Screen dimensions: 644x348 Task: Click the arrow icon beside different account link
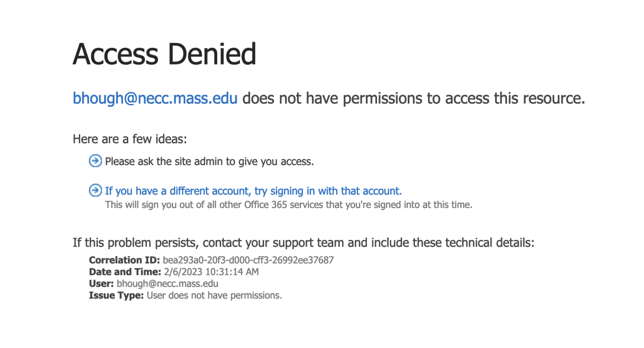95,190
